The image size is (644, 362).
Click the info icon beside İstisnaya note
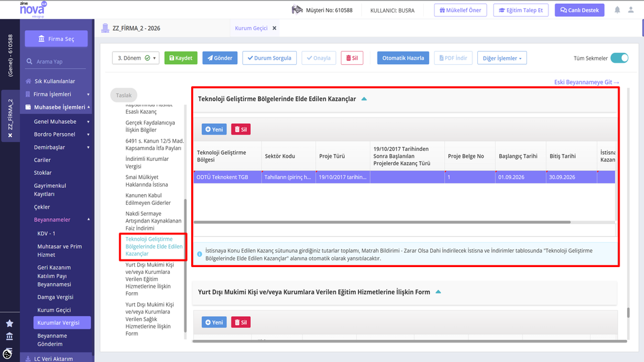(x=199, y=254)
